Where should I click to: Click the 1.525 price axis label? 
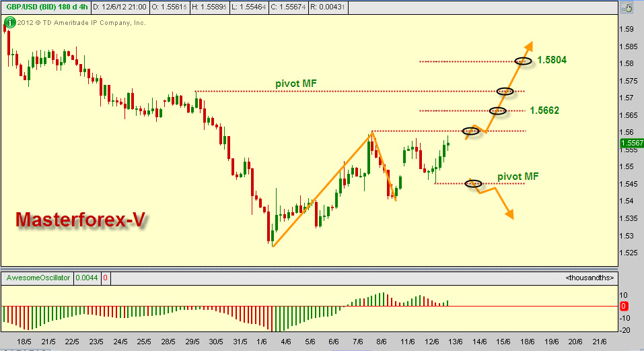tap(629, 253)
